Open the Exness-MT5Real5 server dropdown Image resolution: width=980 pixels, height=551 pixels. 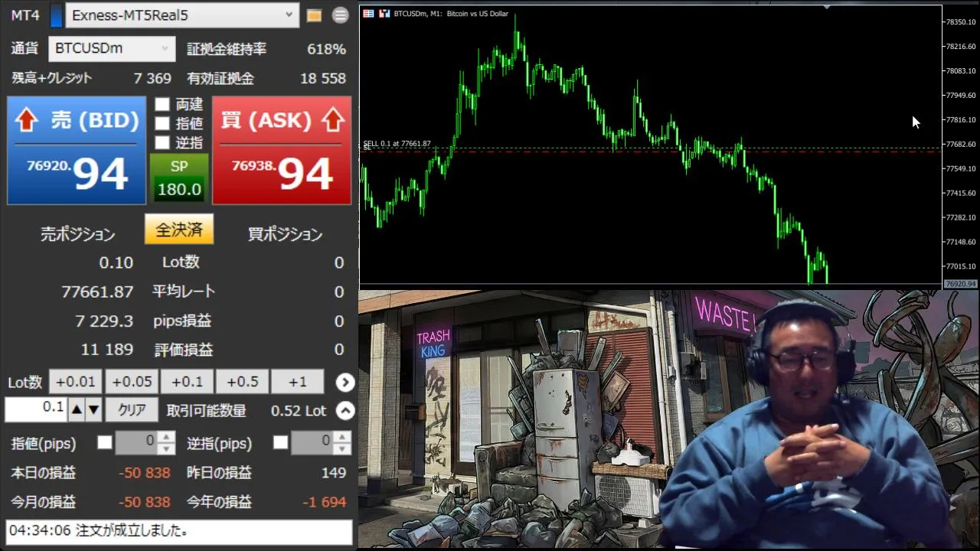[x=182, y=15]
